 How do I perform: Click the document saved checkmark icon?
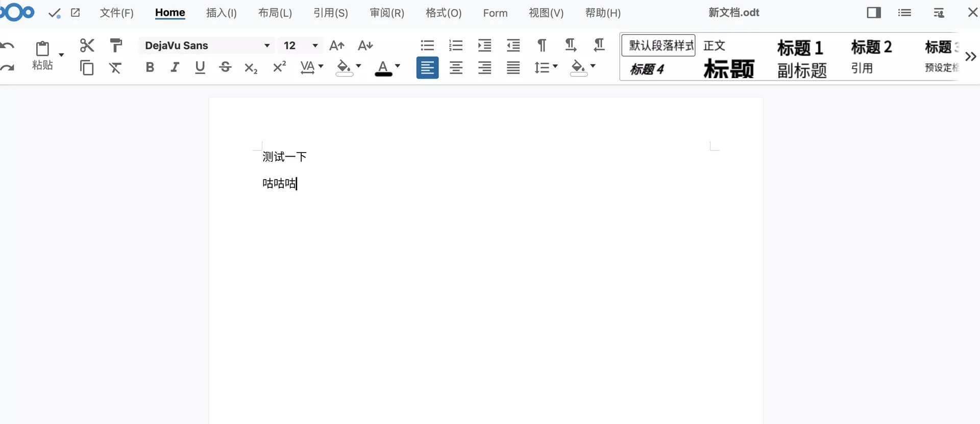coord(55,13)
